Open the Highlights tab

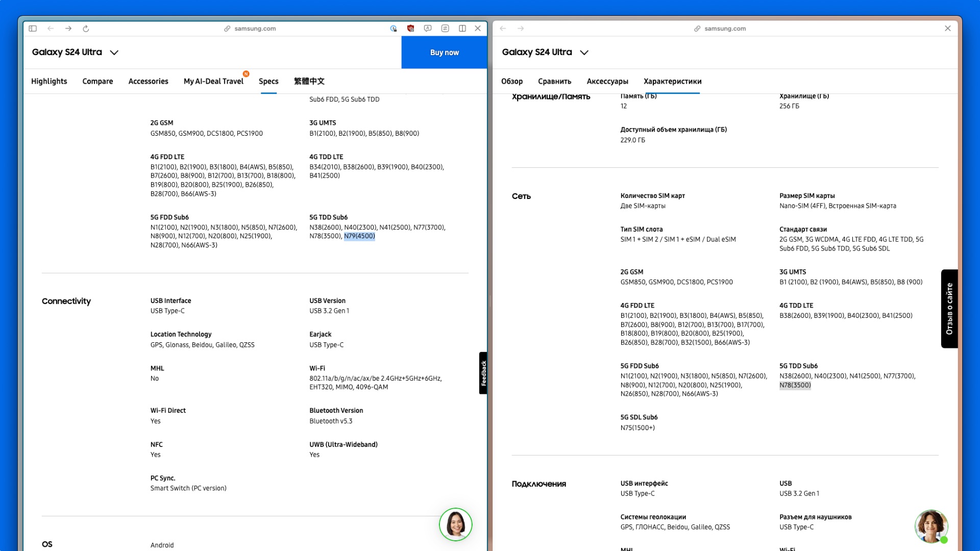point(49,81)
